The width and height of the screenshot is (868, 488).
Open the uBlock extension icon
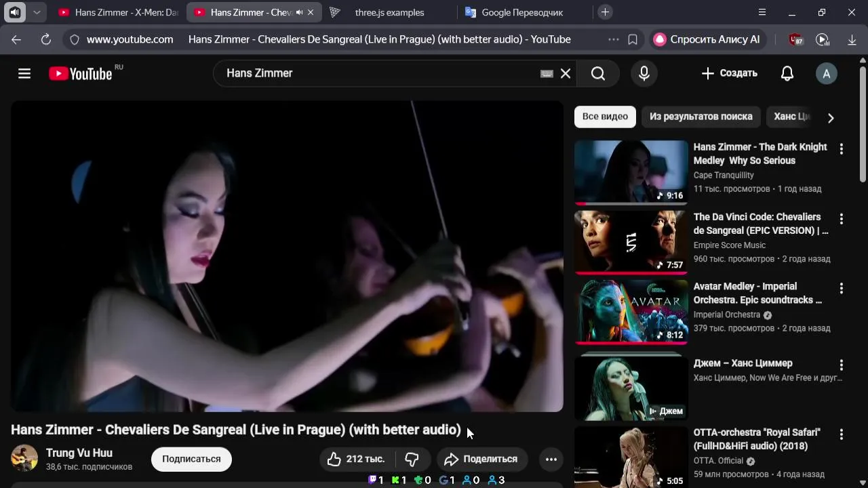coord(795,39)
